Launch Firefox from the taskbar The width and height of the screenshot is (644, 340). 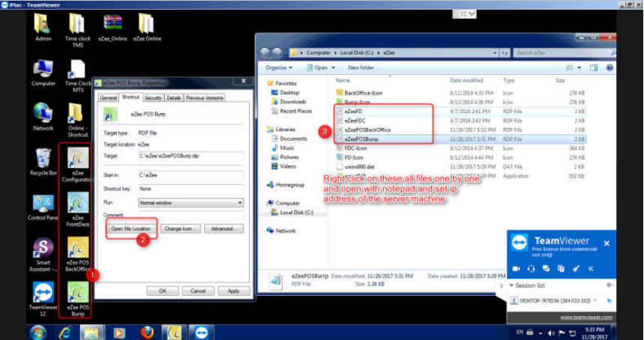(147, 333)
